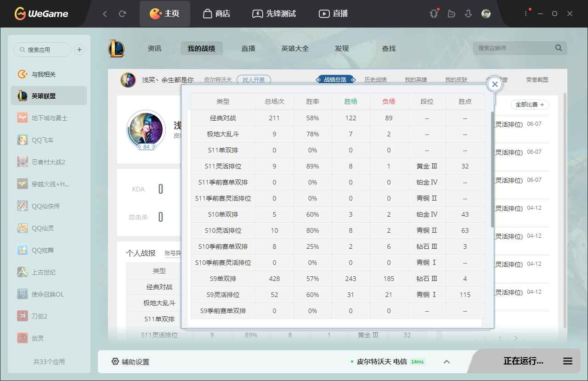
Task: Click the WeGame logo
Action: pos(41,14)
